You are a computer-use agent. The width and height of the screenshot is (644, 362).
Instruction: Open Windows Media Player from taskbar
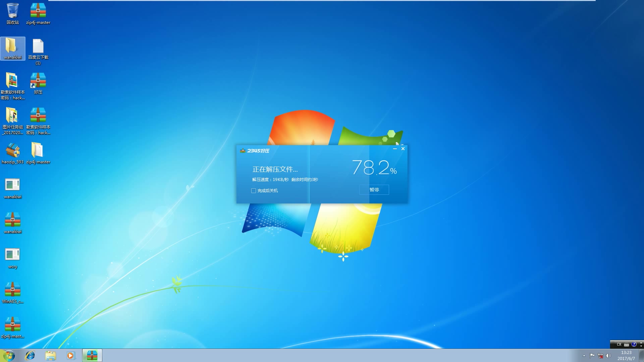pos(70,355)
